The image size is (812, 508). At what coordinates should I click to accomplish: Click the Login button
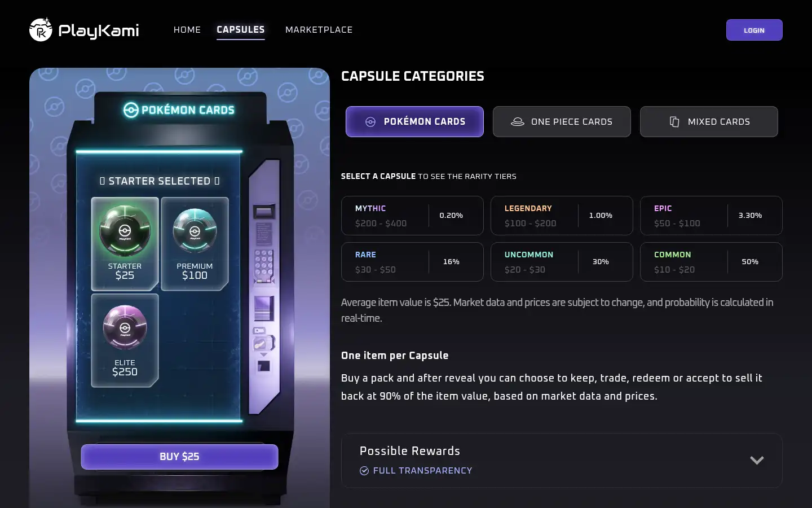754,30
